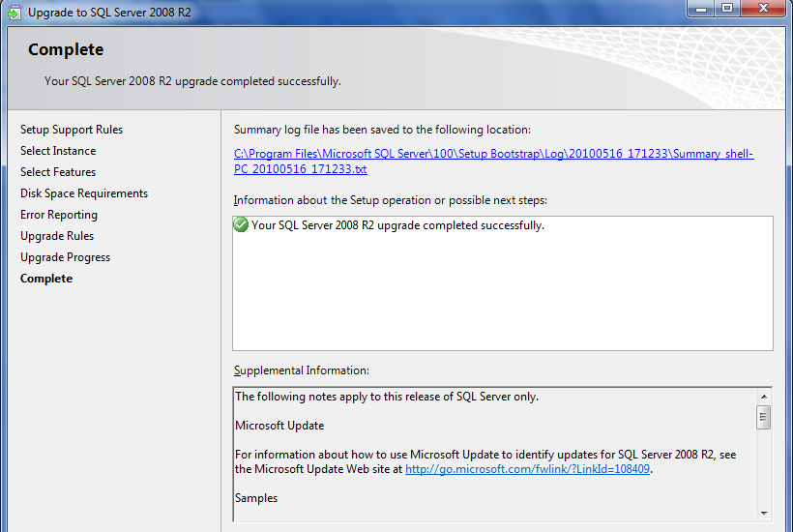
Task: Click the green success checkmark icon
Action: [241, 224]
